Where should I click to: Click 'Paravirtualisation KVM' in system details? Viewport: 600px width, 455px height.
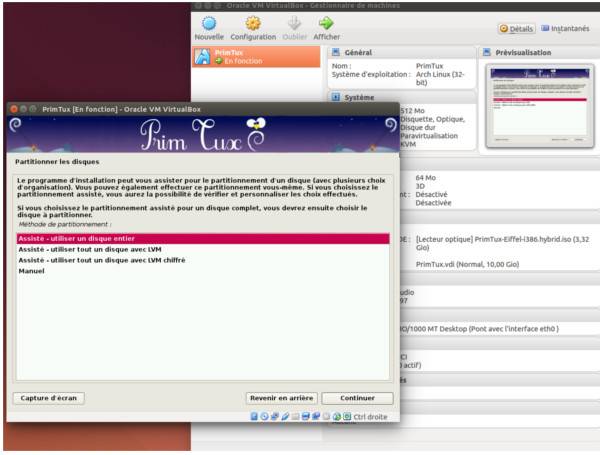(429, 140)
